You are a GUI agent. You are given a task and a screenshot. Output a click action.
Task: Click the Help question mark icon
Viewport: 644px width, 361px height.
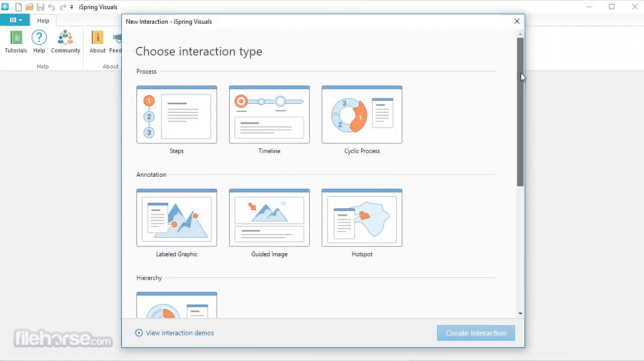(x=39, y=38)
